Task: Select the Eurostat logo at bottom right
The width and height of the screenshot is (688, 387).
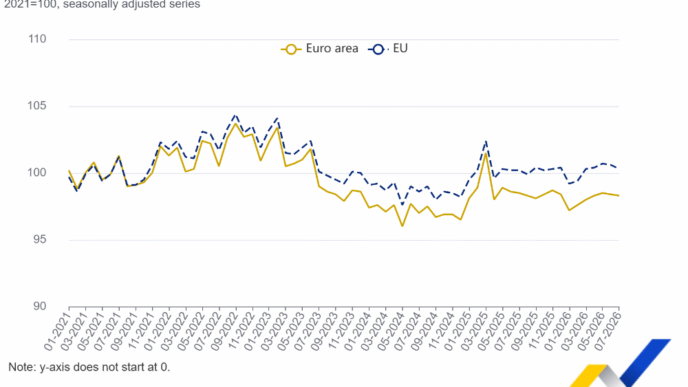Action: click(620, 363)
